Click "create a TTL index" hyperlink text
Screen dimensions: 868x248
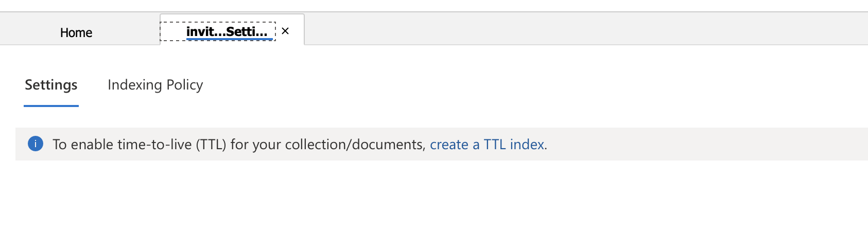(487, 145)
